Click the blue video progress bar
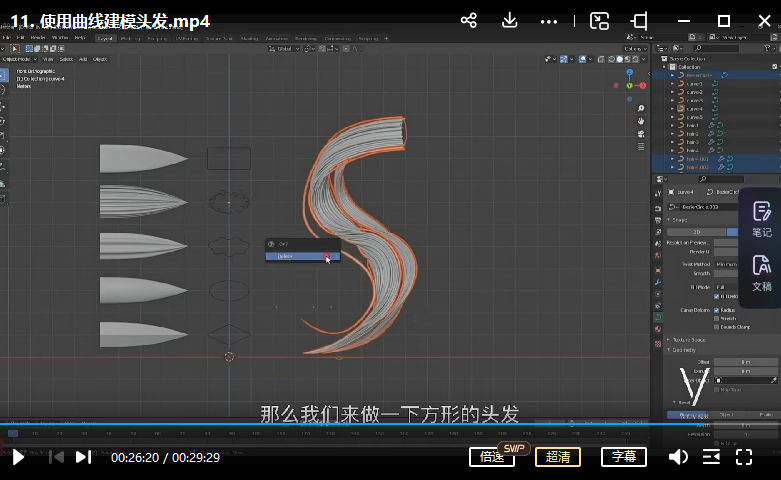Image resolution: width=781 pixels, height=480 pixels. [300, 424]
